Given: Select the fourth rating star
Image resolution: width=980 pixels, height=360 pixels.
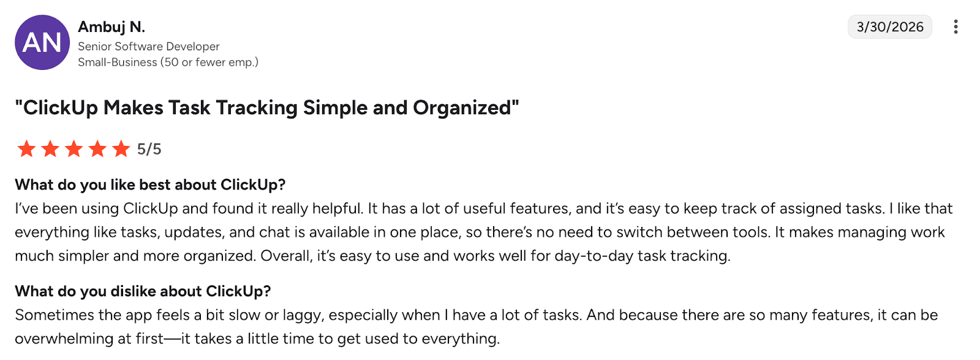Looking at the screenshot, I should [x=98, y=149].
